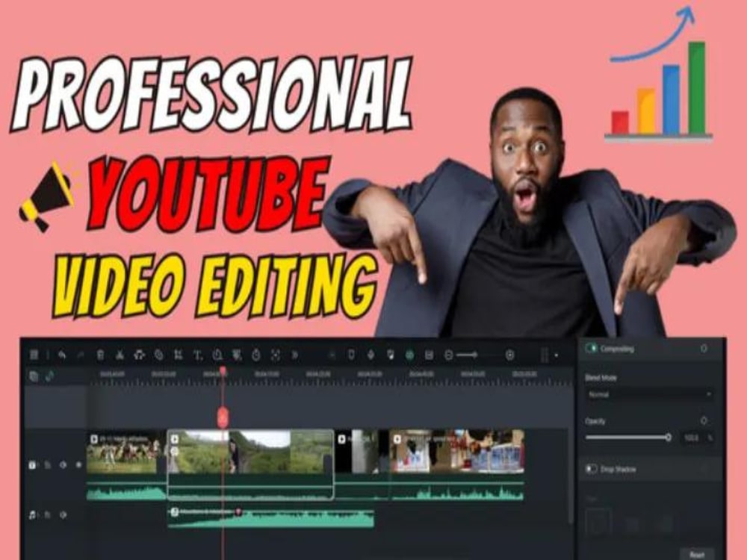Open the Blend Mode dropdown set to Normal
The image size is (747, 560).
[x=648, y=393]
